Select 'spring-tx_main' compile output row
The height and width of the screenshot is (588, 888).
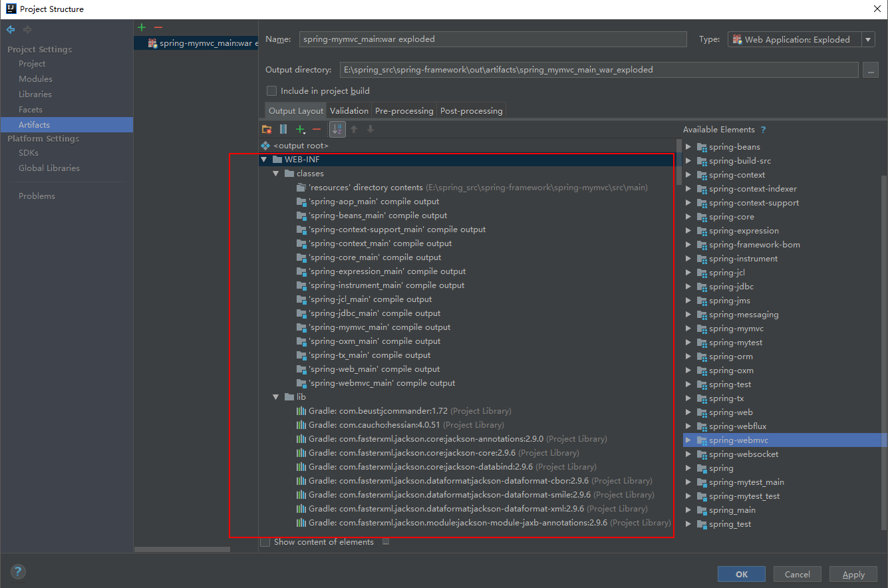[x=466, y=355]
